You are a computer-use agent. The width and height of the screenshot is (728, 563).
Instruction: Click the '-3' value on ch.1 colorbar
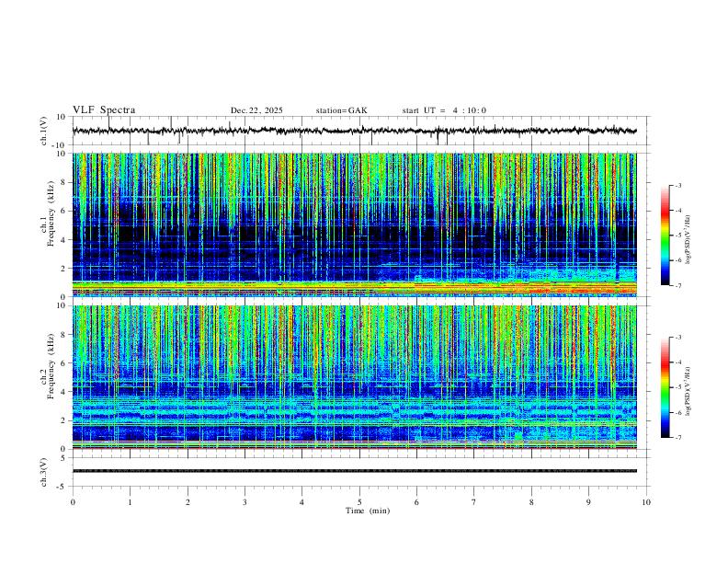click(x=677, y=185)
